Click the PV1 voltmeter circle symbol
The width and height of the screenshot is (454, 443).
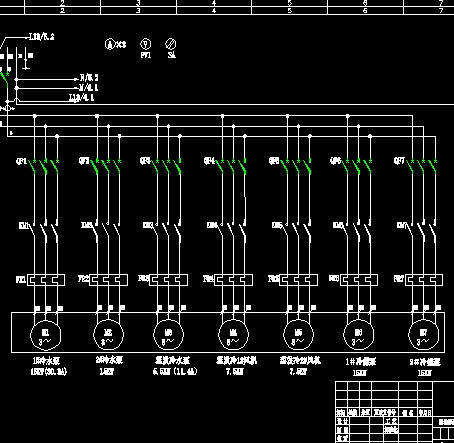145,44
